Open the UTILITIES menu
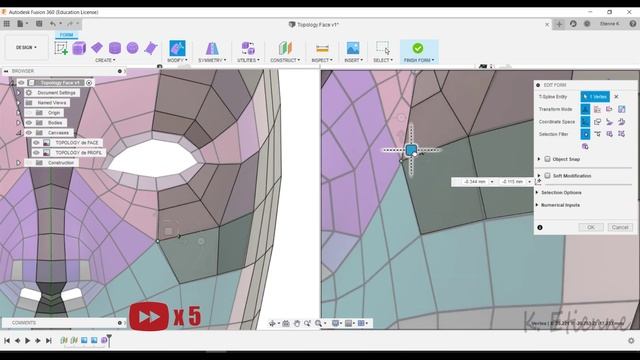The image size is (640, 360). 248,60
